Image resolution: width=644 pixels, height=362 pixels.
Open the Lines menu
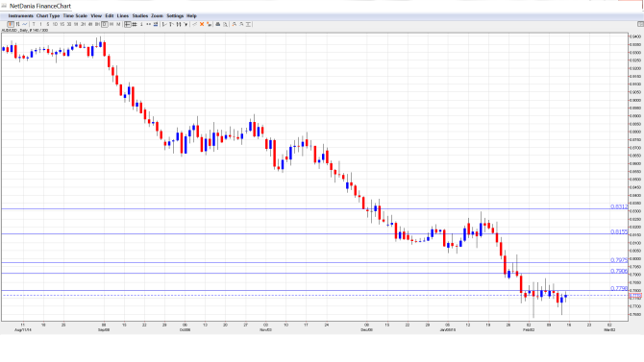(123, 16)
